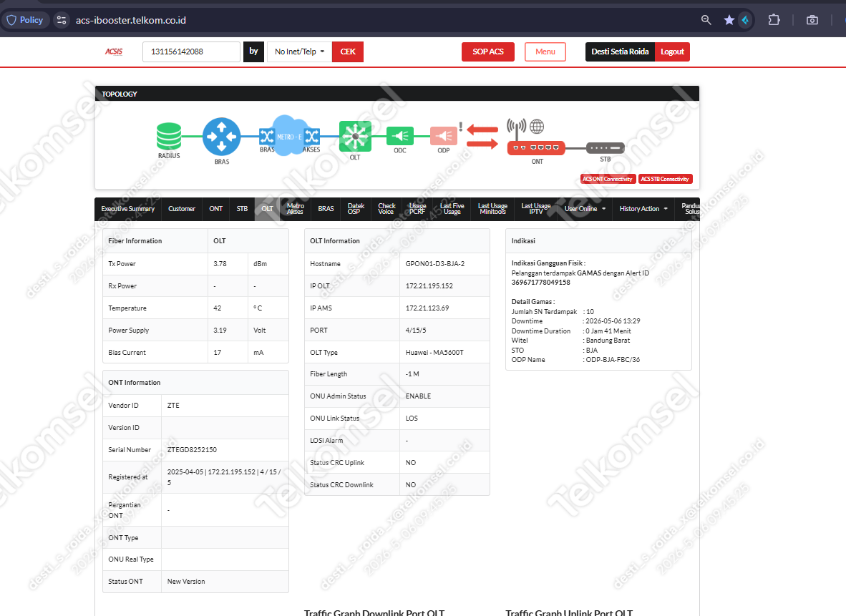Image resolution: width=846 pixels, height=616 pixels.
Task: Click PORT value 4/15/5
Action: (x=416, y=330)
